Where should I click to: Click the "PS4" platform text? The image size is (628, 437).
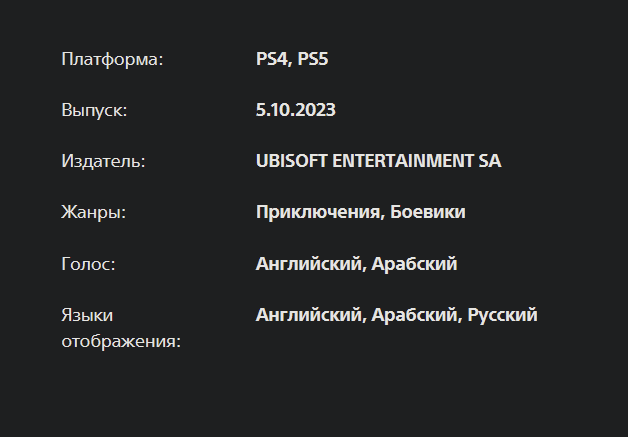click(x=272, y=59)
